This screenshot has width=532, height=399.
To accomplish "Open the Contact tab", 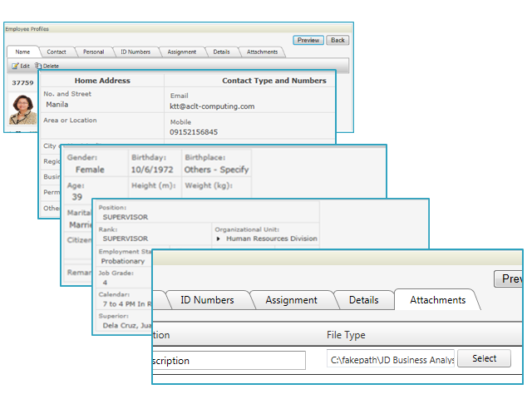I will pyautogui.click(x=57, y=52).
